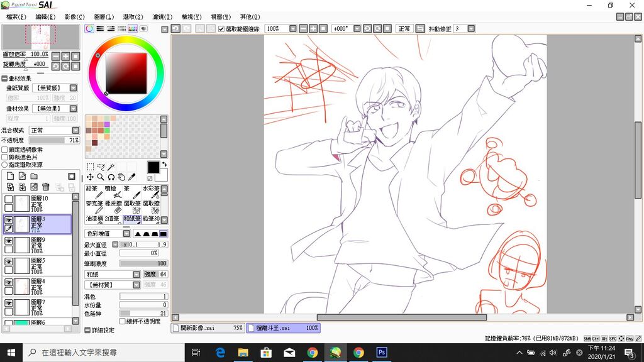Expand 詳細設定 section
Image resolution: width=644 pixels, height=362 pixels.
(87, 330)
